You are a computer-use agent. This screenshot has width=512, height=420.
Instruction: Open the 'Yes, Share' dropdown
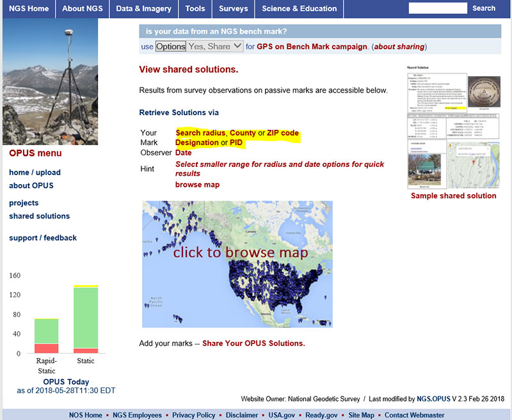(216, 46)
